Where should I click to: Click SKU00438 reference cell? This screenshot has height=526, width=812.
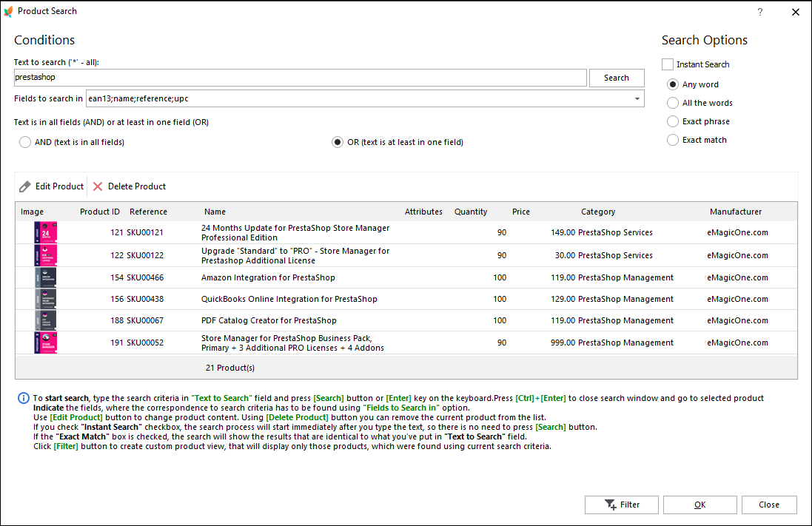pyautogui.click(x=145, y=299)
